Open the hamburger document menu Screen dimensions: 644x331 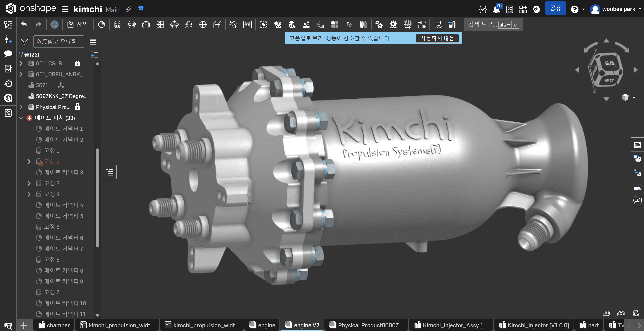(x=65, y=9)
